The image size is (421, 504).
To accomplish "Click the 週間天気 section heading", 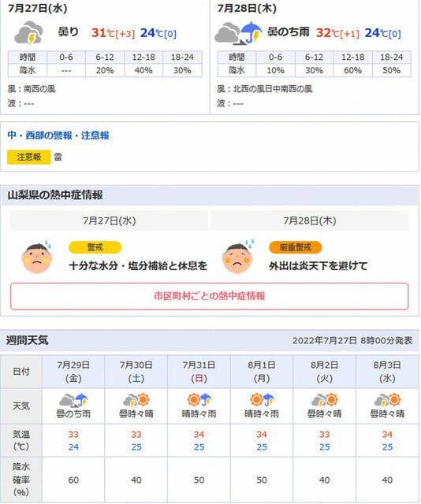I will pyautogui.click(x=28, y=340).
